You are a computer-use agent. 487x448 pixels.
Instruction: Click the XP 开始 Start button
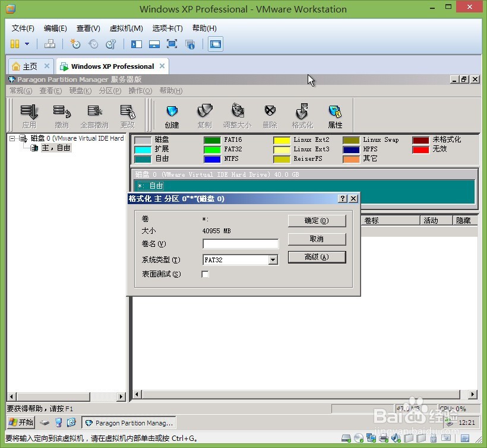point(21,422)
